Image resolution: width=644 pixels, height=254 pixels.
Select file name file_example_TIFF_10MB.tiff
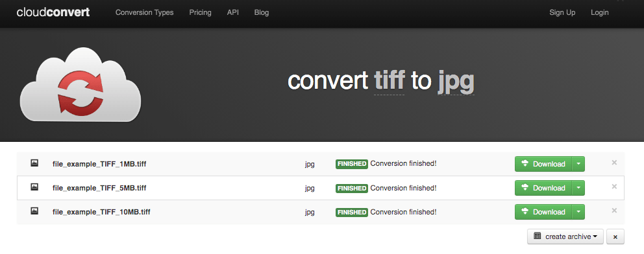101,213
